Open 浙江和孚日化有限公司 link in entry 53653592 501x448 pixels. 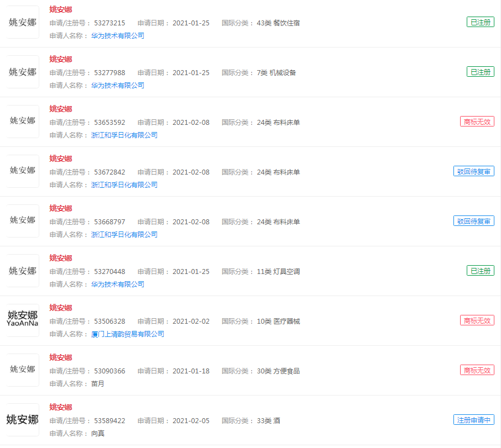click(124, 135)
